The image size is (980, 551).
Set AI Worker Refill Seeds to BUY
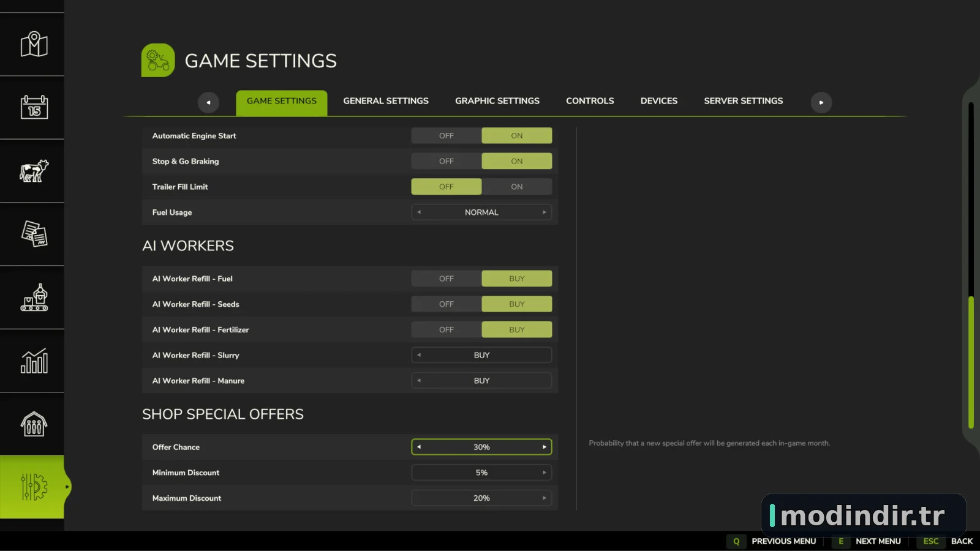pos(517,304)
